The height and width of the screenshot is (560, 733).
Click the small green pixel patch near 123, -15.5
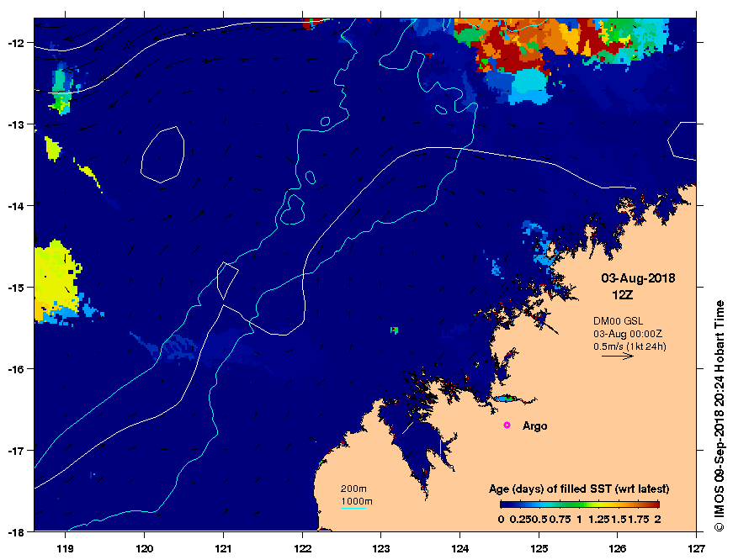(394, 330)
